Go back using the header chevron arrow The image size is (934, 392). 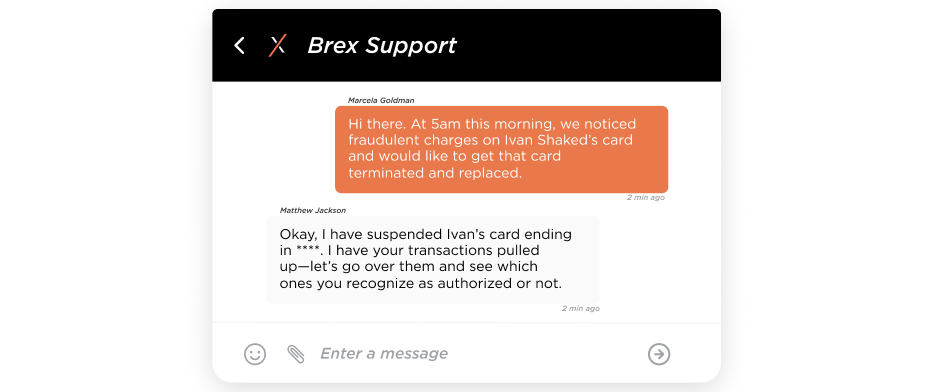coord(239,45)
